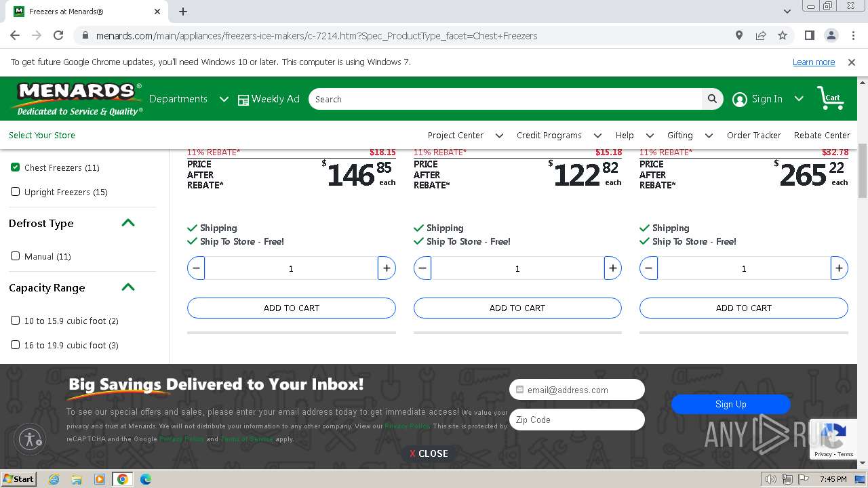Click the Sign In user icon
This screenshot has height=488, width=868.
click(740, 100)
